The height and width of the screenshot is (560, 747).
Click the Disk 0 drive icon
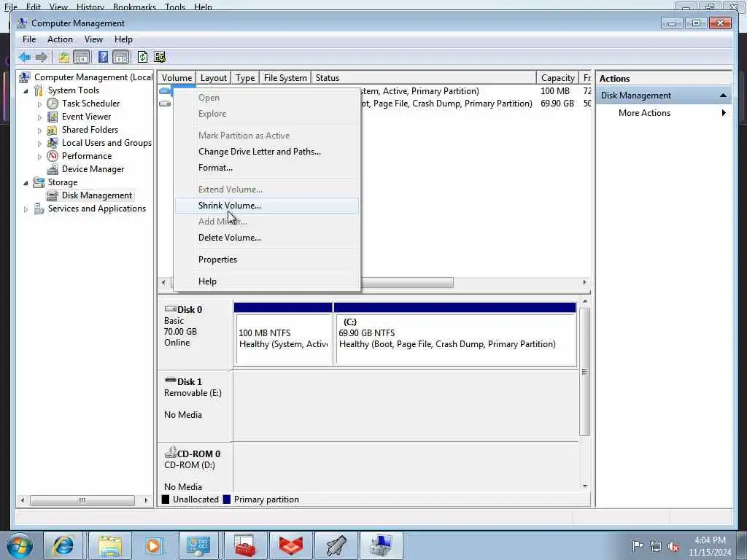(x=170, y=308)
